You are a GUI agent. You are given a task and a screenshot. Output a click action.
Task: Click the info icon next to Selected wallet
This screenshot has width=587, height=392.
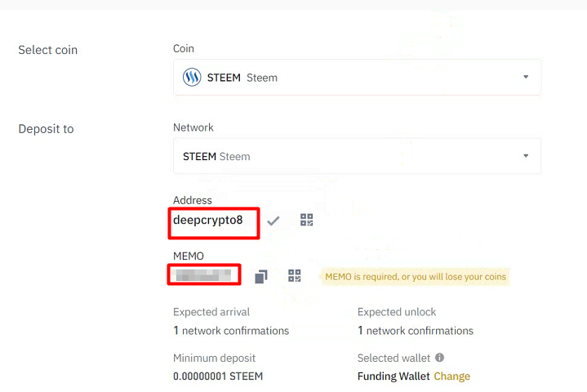439,358
